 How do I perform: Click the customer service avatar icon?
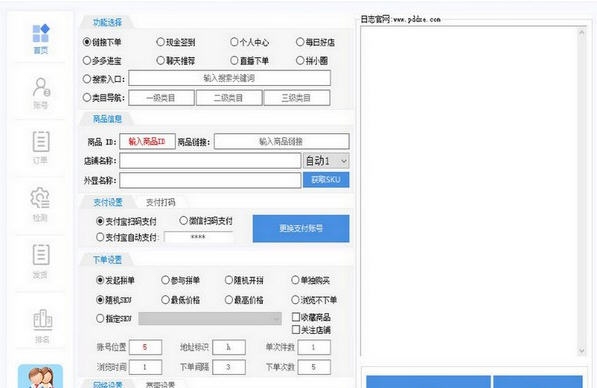point(40,377)
